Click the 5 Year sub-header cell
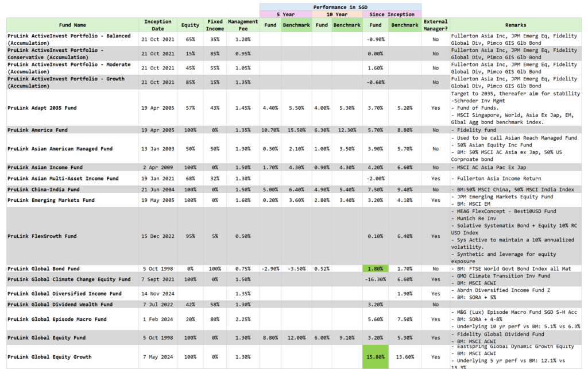The image size is (588, 369). 286,14
